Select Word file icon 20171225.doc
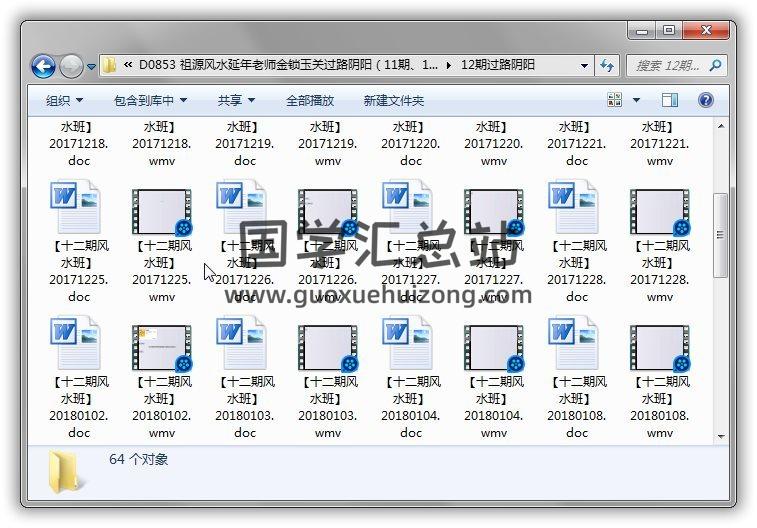 [75, 206]
